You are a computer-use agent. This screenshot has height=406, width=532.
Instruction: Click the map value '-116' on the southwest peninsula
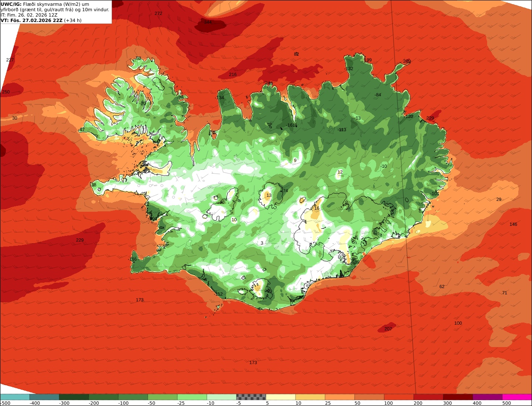(x=132, y=259)
